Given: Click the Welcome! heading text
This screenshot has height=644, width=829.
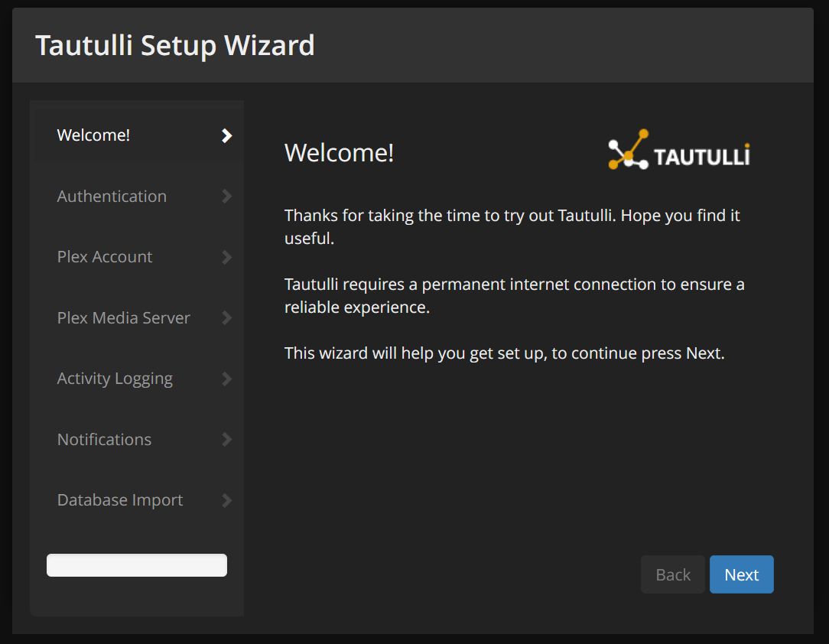Looking at the screenshot, I should coord(339,153).
